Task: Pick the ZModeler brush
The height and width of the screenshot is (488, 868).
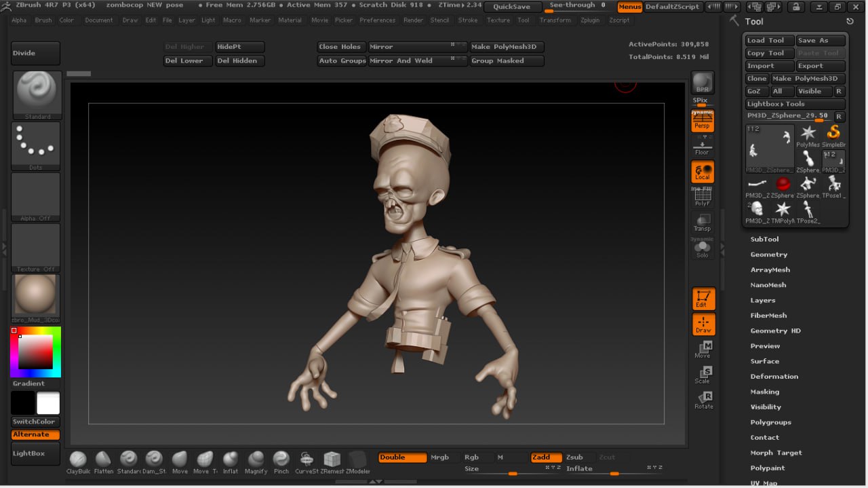Action: click(x=357, y=460)
